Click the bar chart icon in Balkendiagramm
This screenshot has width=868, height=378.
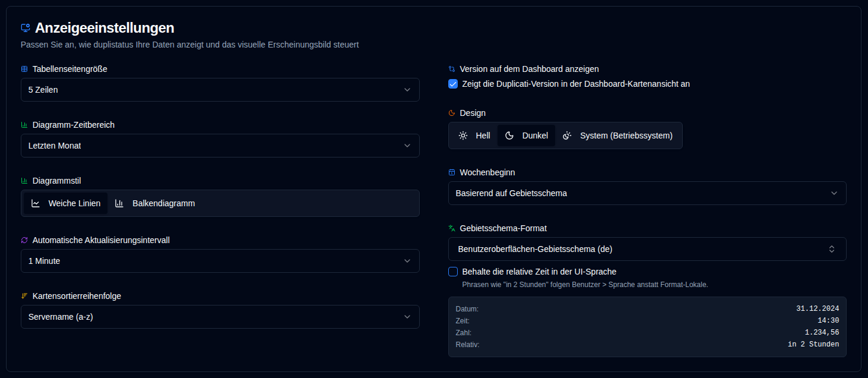pyautogui.click(x=119, y=203)
